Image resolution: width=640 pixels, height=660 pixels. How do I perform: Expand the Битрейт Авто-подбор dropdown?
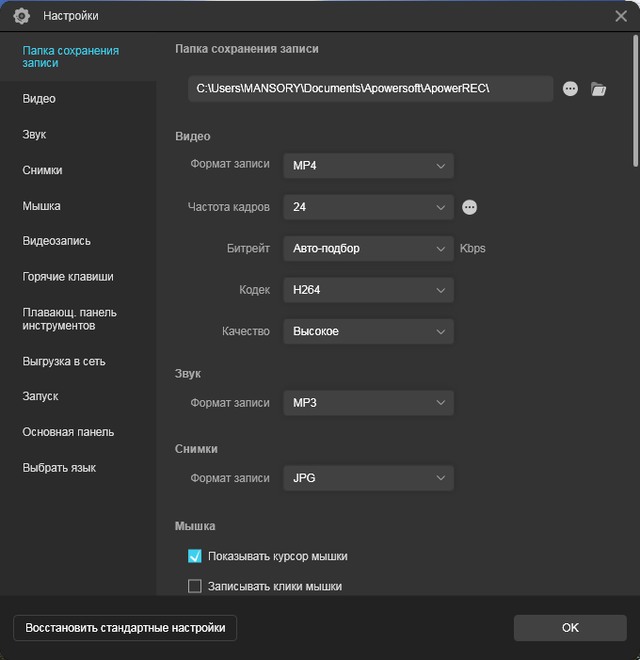pos(368,248)
